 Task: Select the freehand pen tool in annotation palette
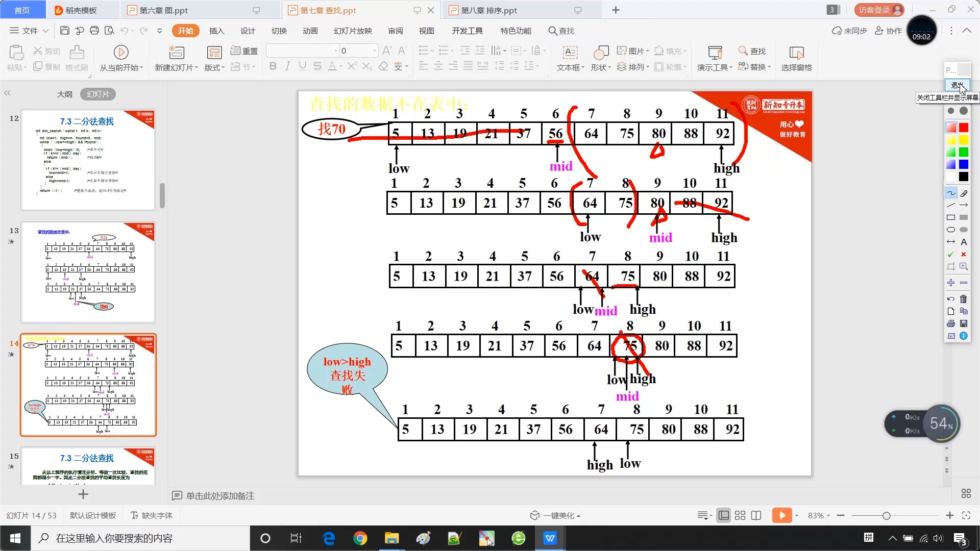[x=951, y=193]
